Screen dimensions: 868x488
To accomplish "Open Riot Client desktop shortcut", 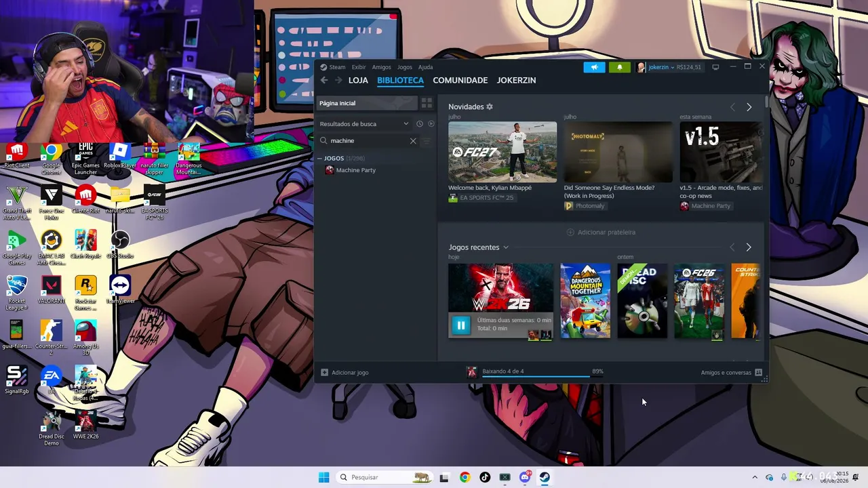I will [17, 156].
